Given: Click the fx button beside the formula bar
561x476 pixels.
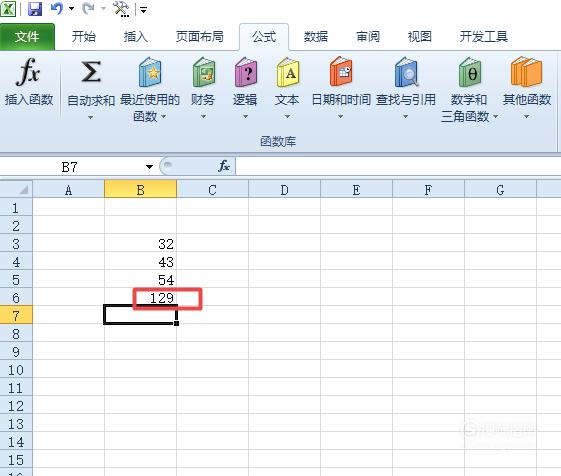Looking at the screenshot, I should (224, 166).
